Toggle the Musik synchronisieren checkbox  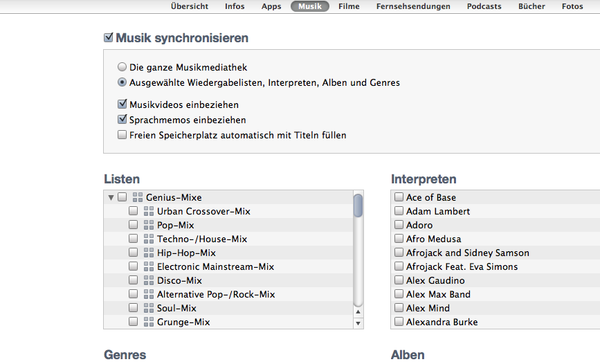(x=109, y=38)
